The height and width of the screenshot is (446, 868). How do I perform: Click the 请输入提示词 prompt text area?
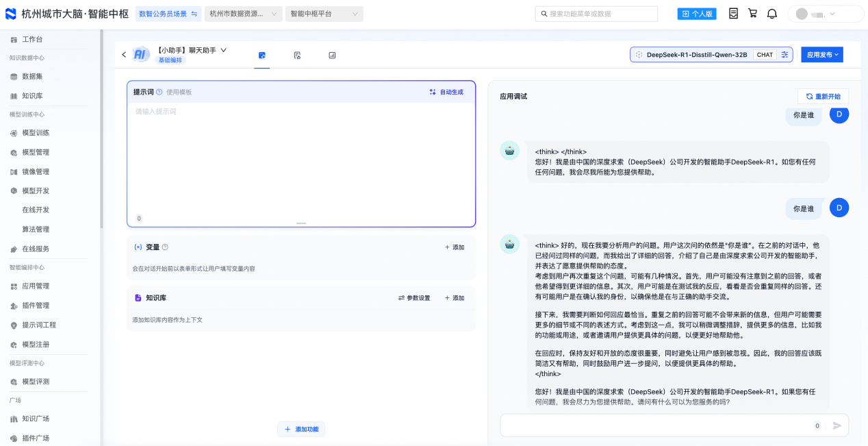301,158
